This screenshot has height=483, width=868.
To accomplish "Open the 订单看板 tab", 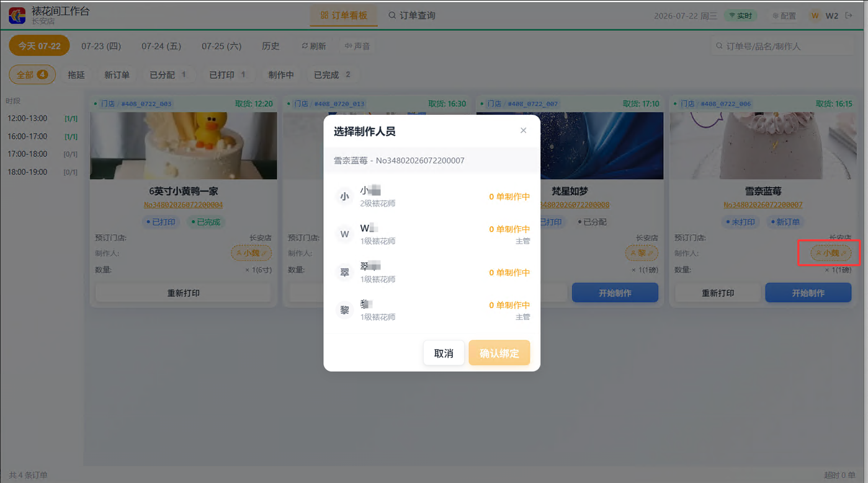I will tap(344, 16).
